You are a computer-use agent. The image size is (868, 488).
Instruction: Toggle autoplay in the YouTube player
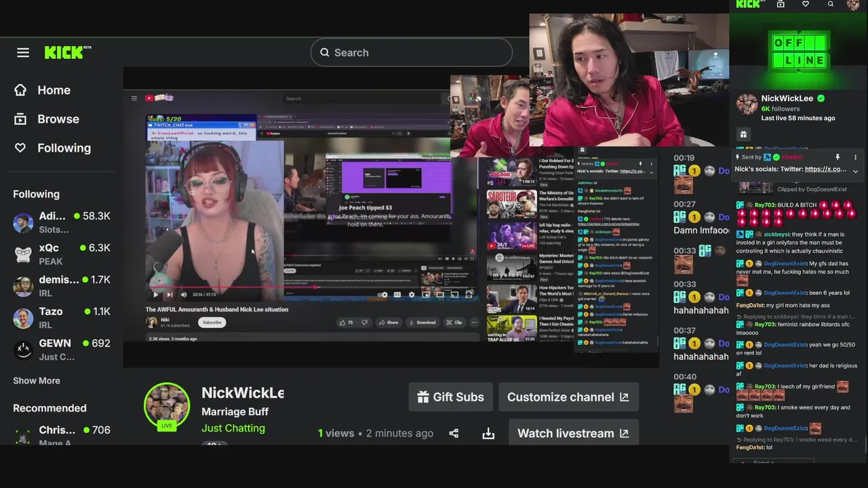click(x=383, y=294)
